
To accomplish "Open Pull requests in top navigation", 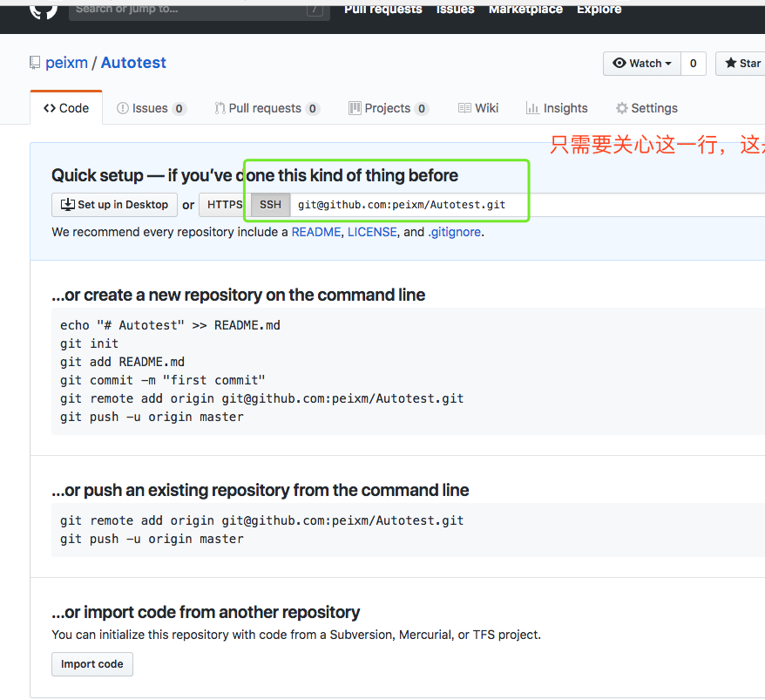I will (x=383, y=10).
